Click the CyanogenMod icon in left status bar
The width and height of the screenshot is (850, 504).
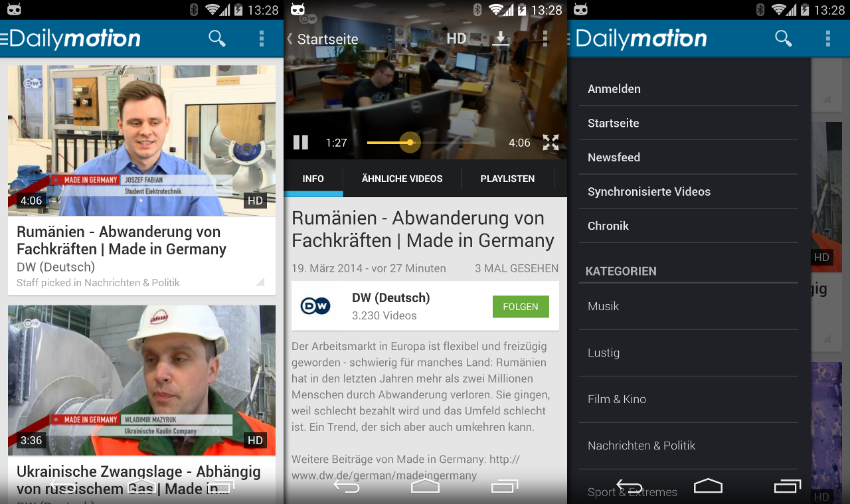tap(13, 9)
